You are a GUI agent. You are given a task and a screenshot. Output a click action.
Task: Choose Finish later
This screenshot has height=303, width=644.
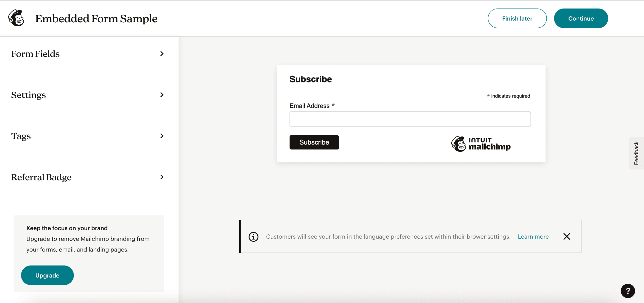point(517,18)
